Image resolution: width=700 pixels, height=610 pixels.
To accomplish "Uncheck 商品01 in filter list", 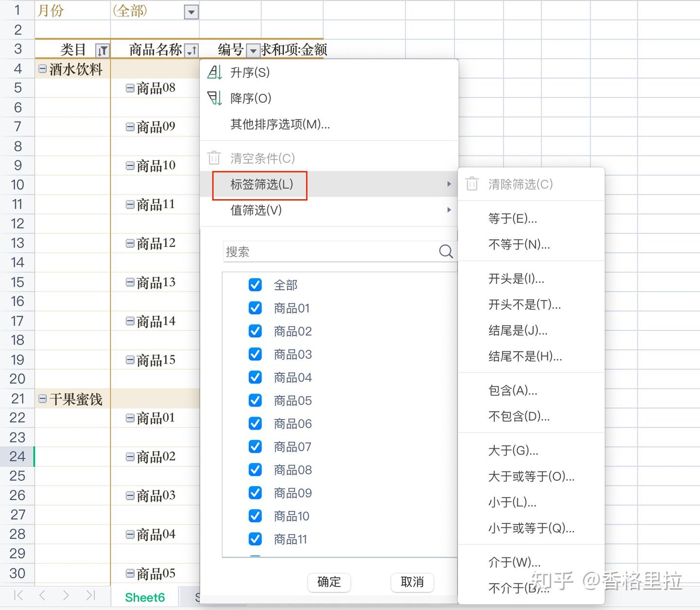I will point(255,308).
